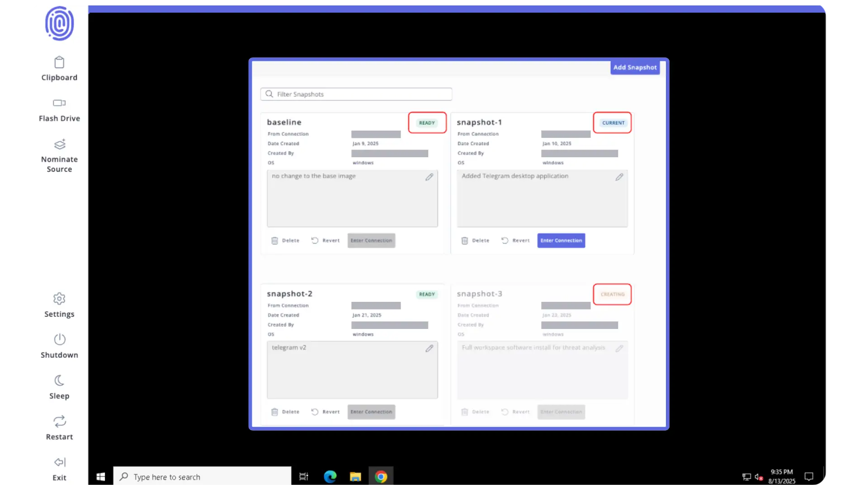Exit the session
The image size is (868, 488).
pos(59,469)
